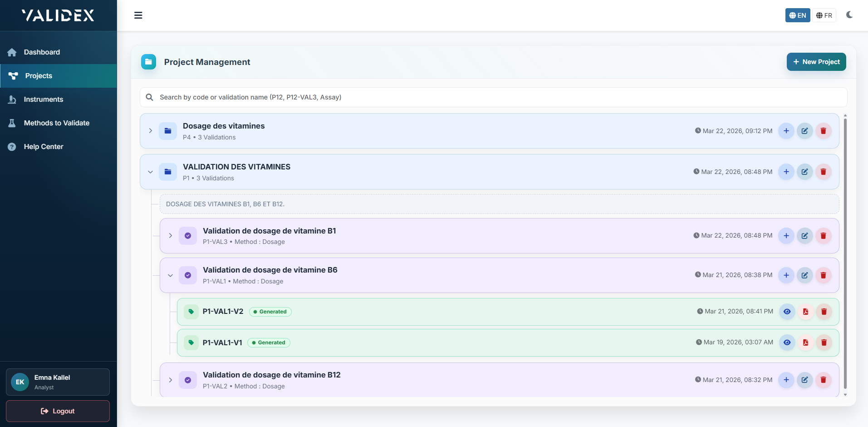Edit vitamine B12 validation

pos(804,380)
